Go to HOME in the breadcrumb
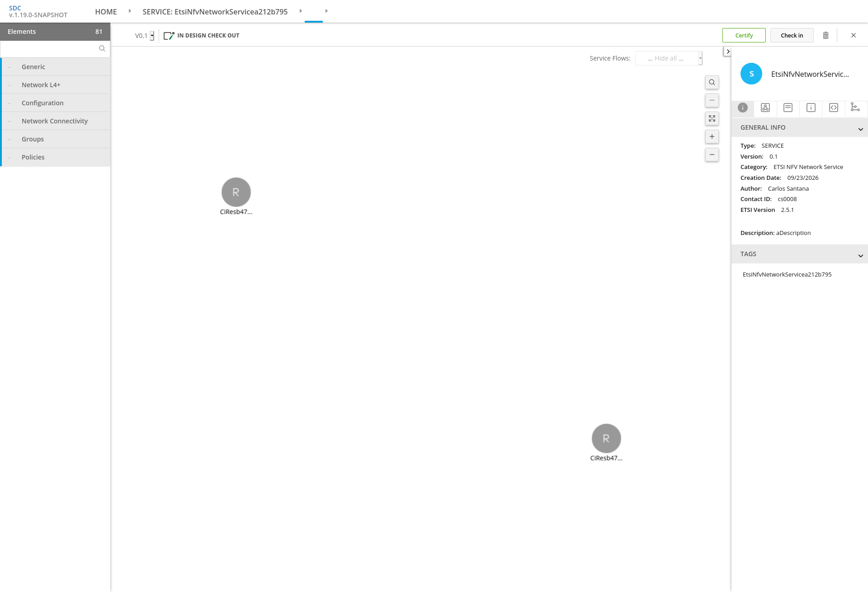The width and height of the screenshot is (868, 596). [106, 12]
